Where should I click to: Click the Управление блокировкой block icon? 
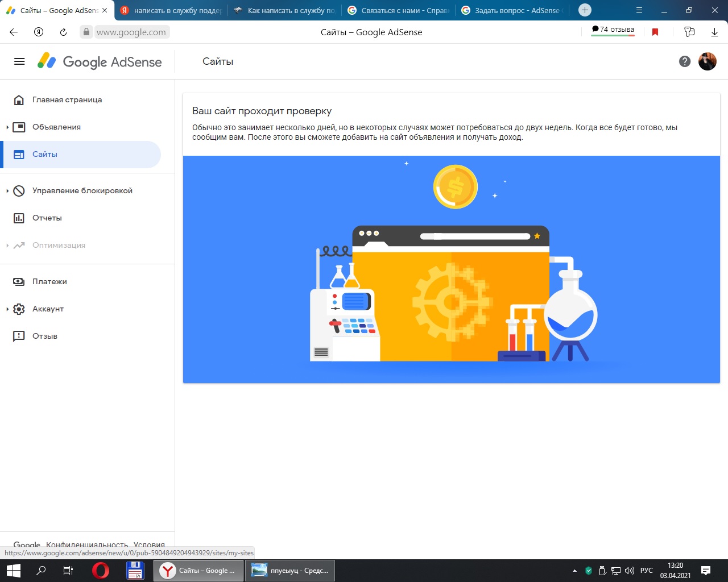click(x=19, y=191)
